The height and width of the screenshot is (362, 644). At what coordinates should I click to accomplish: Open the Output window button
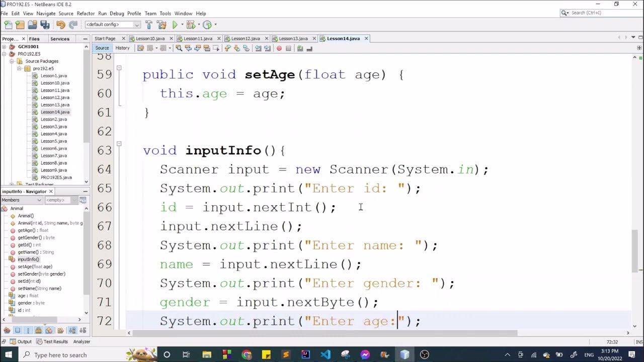[x=21, y=341]
